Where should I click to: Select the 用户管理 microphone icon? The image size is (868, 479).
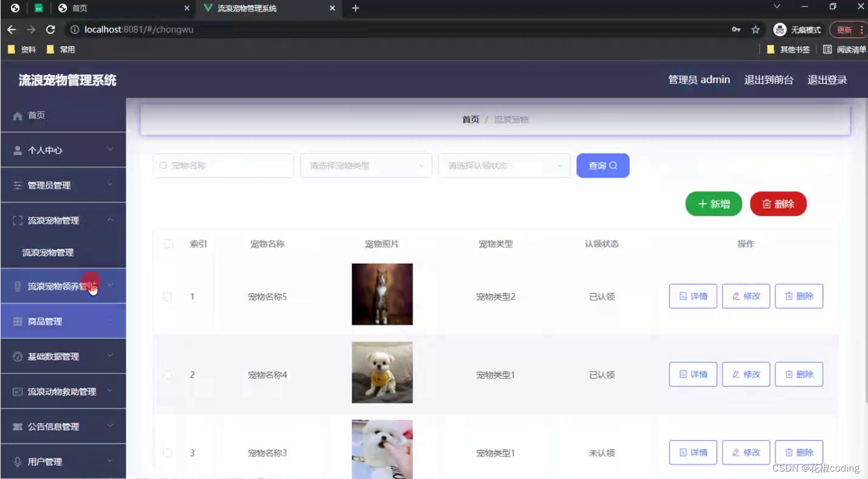pyautogui.click(x=17, y=461)
